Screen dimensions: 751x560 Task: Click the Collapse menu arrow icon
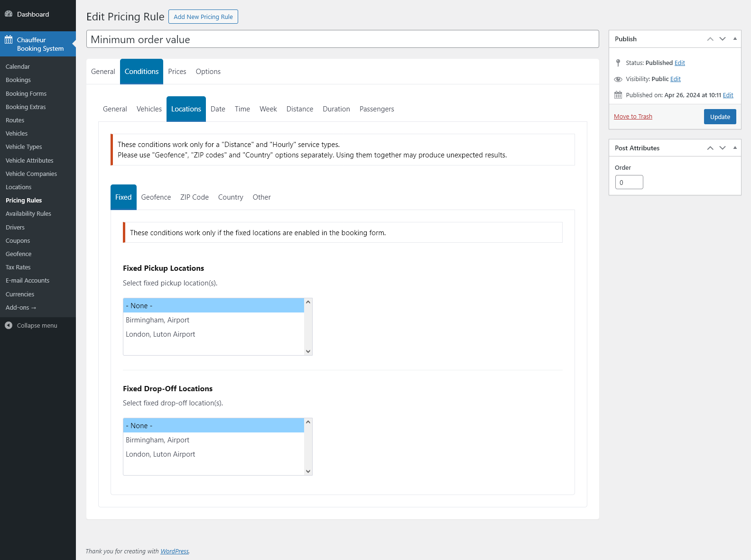coord(9,325)
